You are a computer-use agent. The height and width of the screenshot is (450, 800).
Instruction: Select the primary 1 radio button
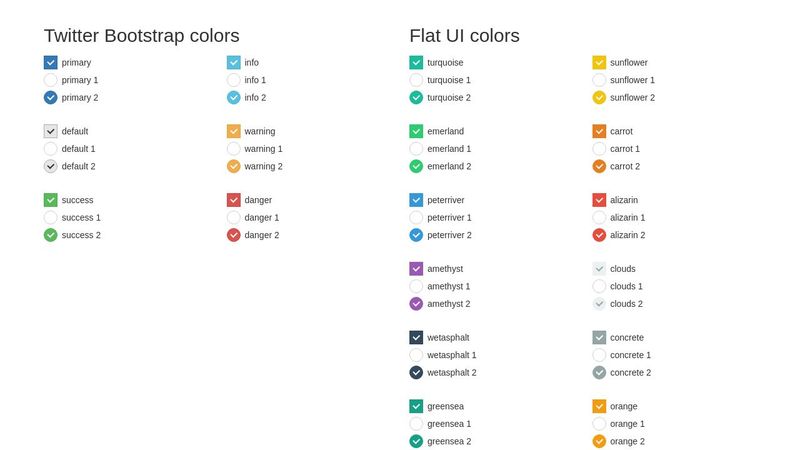(x=51, y=80)
